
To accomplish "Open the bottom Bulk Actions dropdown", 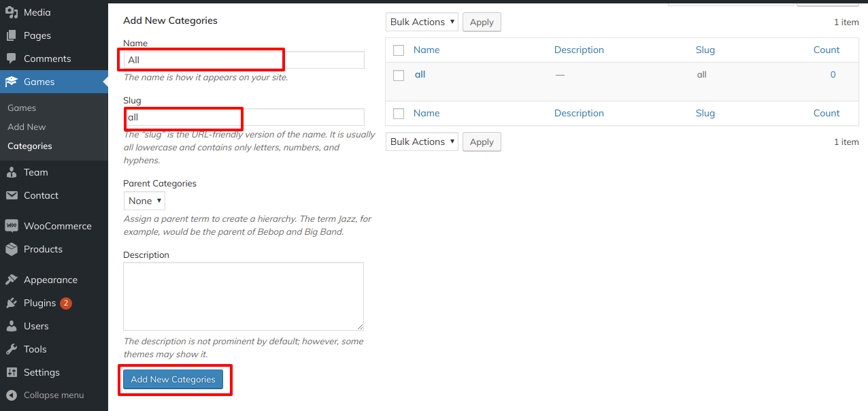I will pyautogui.click(x=422, y=142).
